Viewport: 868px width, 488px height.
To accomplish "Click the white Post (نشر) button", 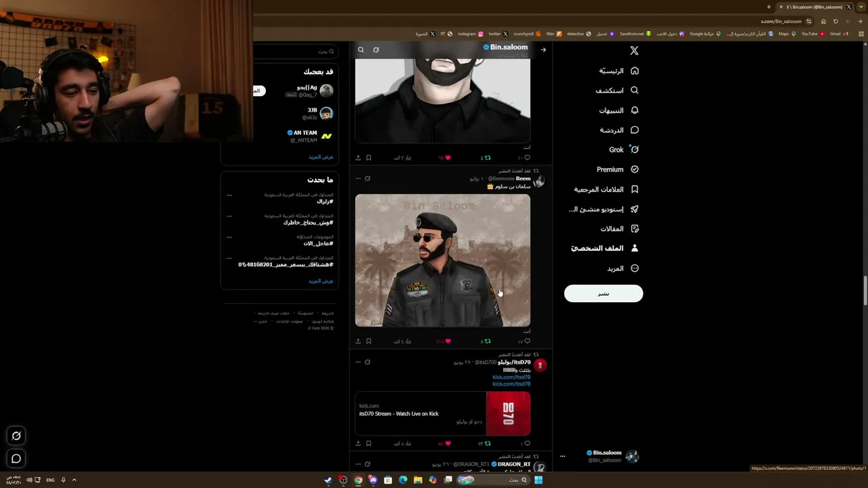I will [604, 293].
